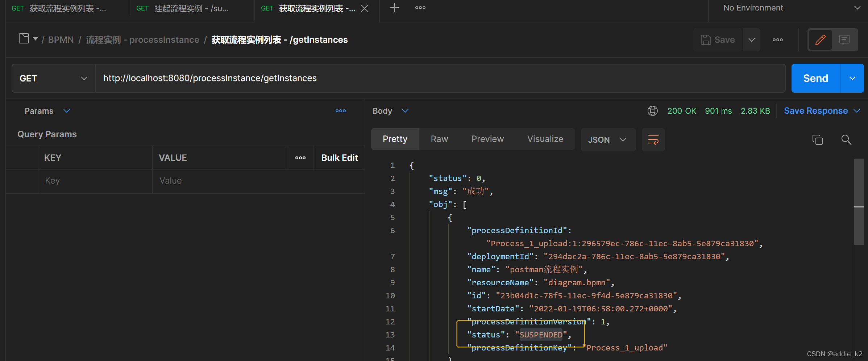Select the Pretty response view

tap(395, 139)
